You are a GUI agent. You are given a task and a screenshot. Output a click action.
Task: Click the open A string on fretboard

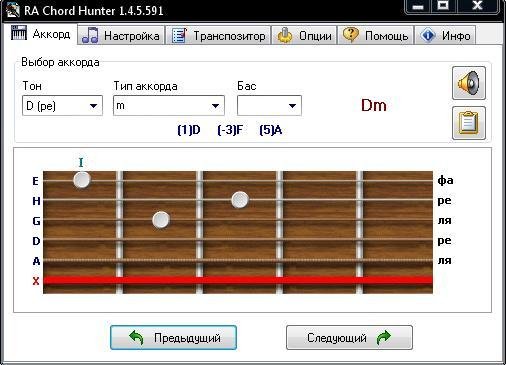[x=238, y=260]
